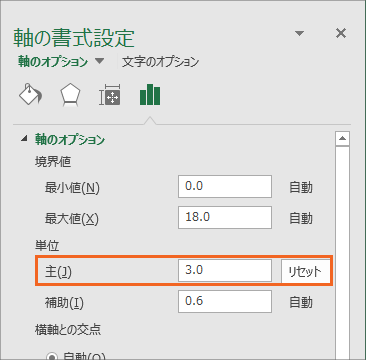Image resolution: width=366 pixels, height=360 pixels.
Task: Click the 軸の書式設定 pane title
Action: tap(74, 38)
